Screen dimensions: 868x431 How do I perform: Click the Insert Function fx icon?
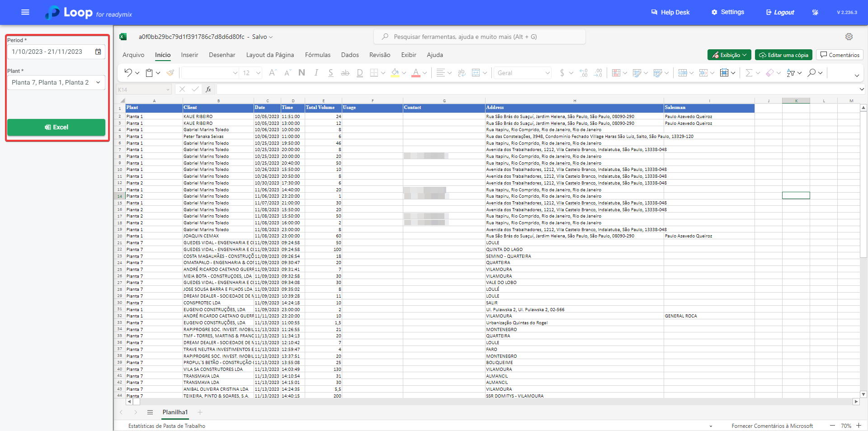[x=208, y=90]
